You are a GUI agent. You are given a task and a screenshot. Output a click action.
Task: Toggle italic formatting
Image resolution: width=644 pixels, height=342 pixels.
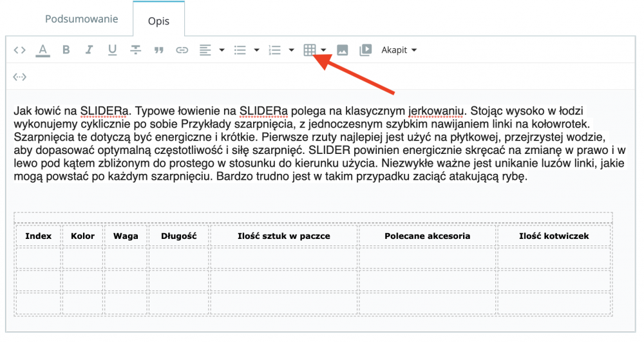pos(89,50)
